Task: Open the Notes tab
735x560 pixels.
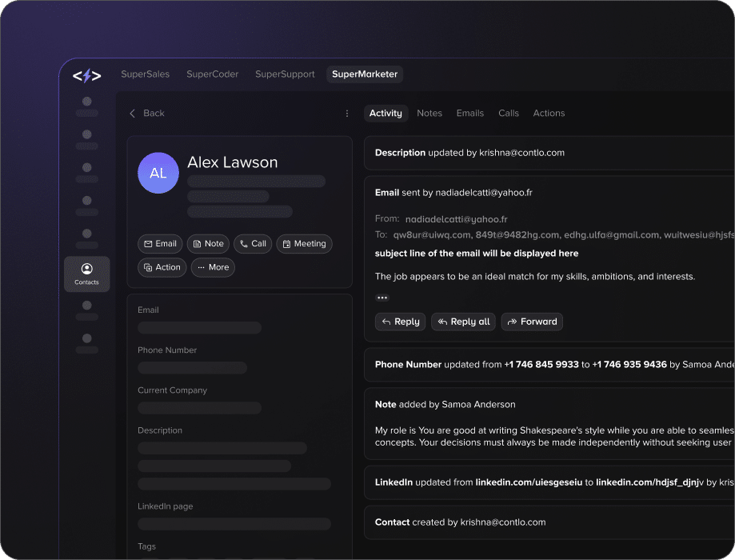Action: [429, 114]
